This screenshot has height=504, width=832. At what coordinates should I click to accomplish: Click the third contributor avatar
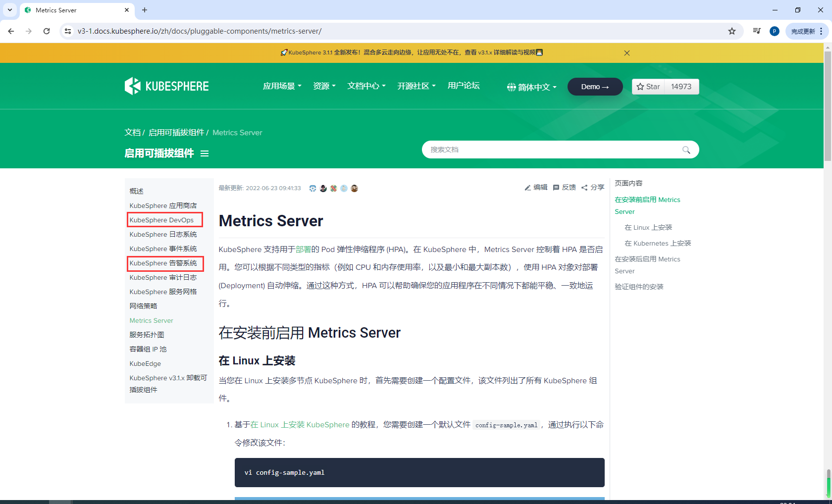(334, 188)
